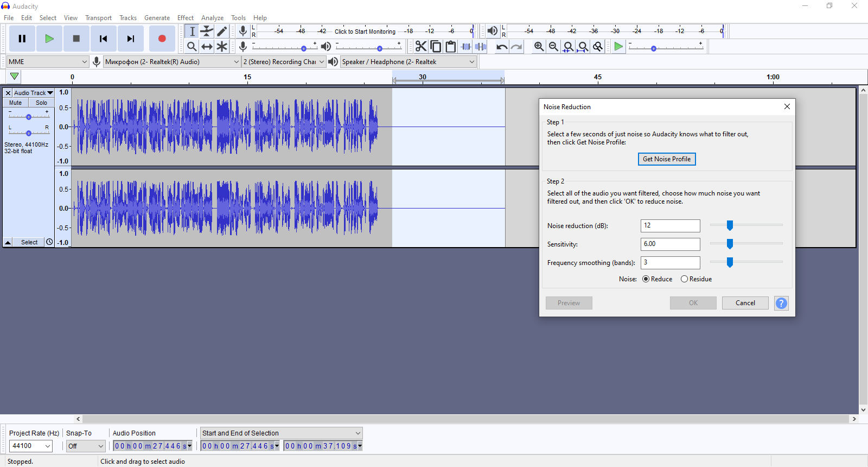Click the Redo arrow icon
The width and height of the screenshot is (868, 467).
pyautogui.click(x=516, y=47)
